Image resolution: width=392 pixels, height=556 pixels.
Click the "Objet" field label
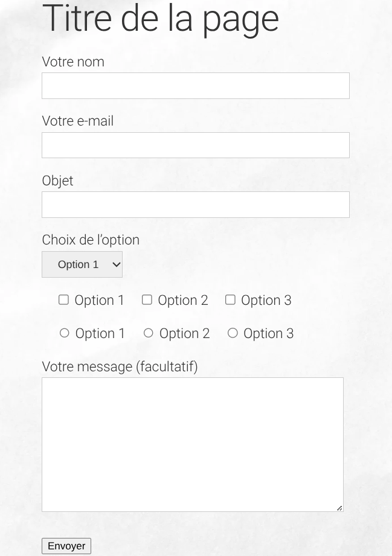(57, 181)
